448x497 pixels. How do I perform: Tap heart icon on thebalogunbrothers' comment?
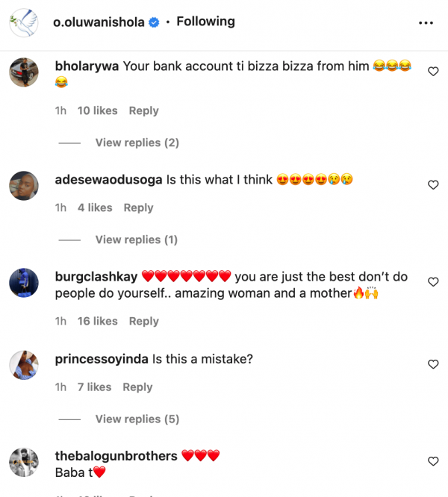click(x=433, y=461)
